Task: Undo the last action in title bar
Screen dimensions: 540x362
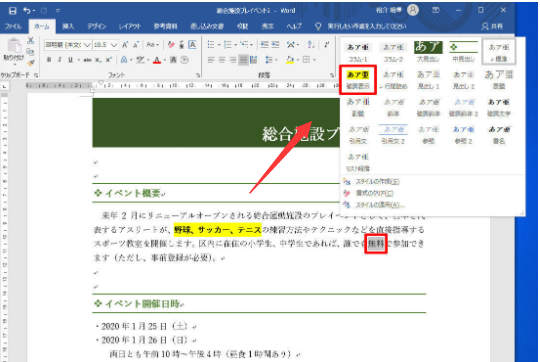Action: pyautogui.click(x=27, y=11)
